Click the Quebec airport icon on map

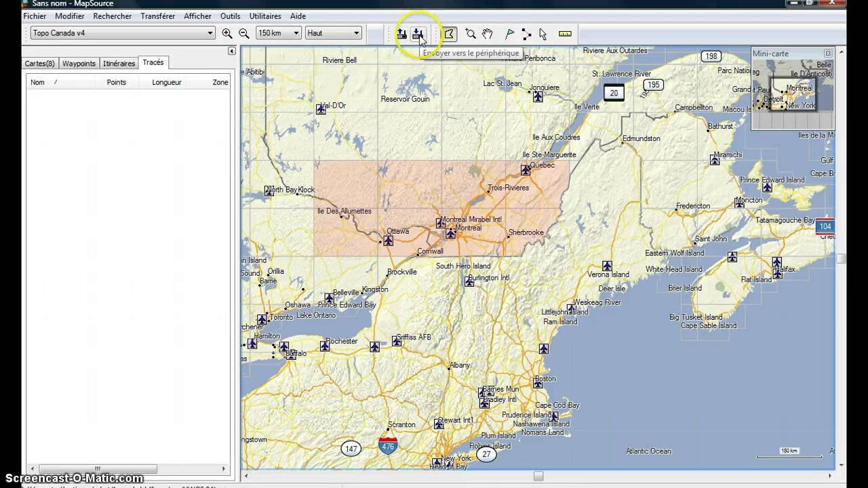coord(526,170)
